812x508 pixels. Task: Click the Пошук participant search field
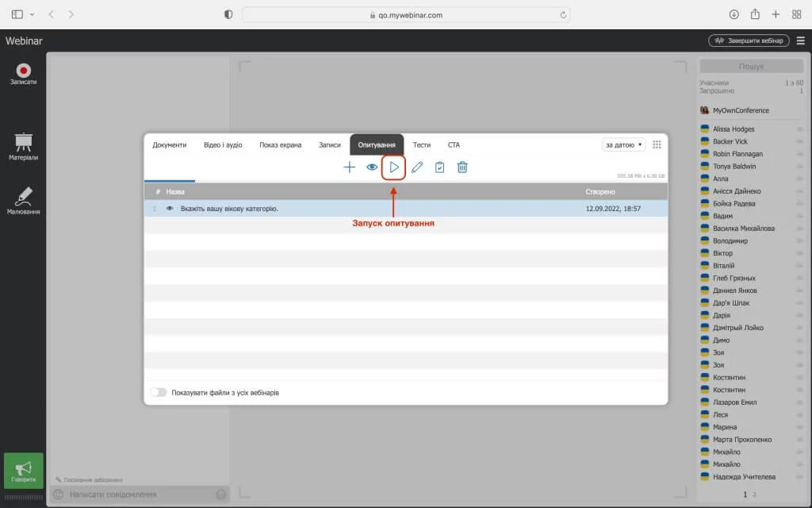[x=751, y=67]
